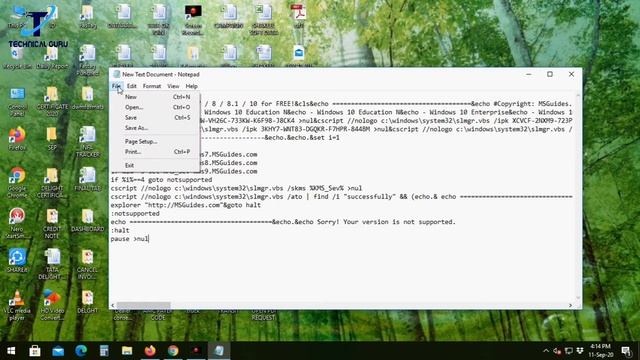Click the Windows Start button

11,351
